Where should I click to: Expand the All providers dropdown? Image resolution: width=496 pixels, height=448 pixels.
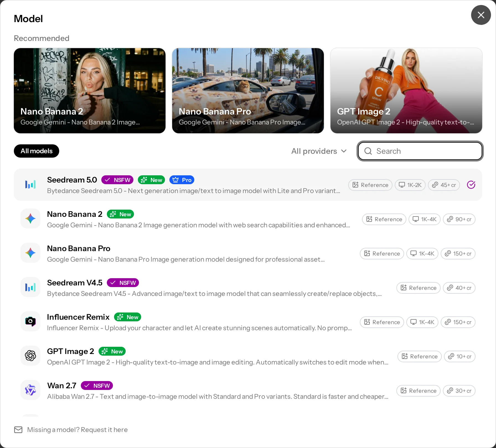coord(319,151)
